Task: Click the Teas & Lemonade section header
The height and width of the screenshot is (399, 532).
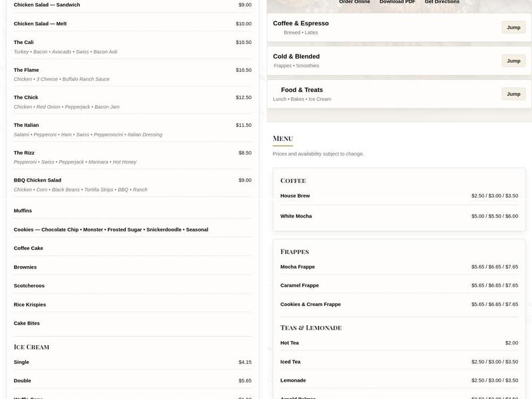Action: (310, 327)
